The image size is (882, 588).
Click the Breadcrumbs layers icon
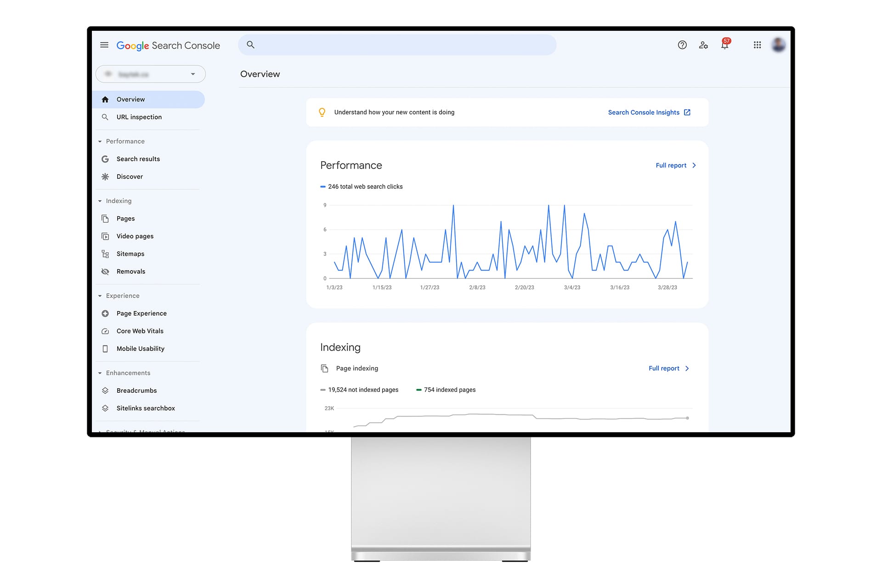point(105,390)
